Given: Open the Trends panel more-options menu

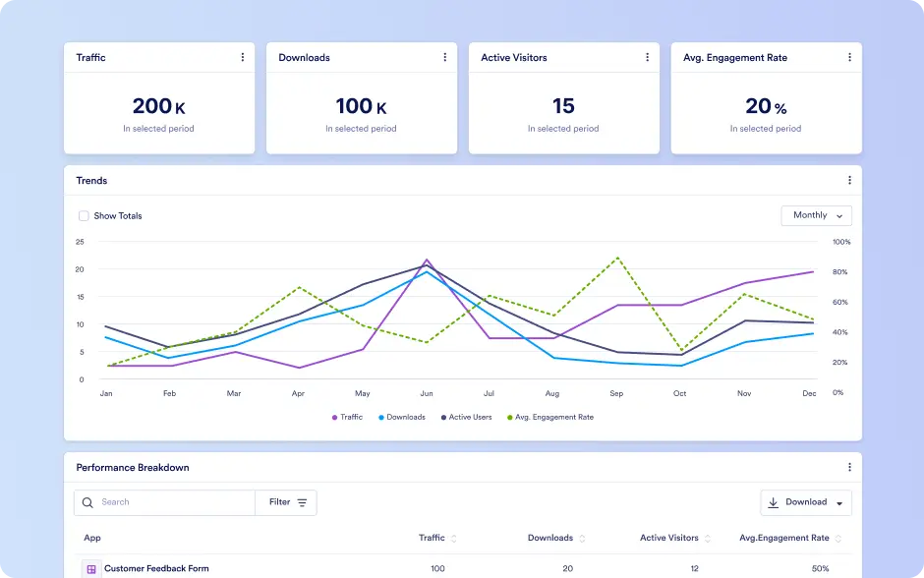Looking at the screenshot, I should click(849, 180).
